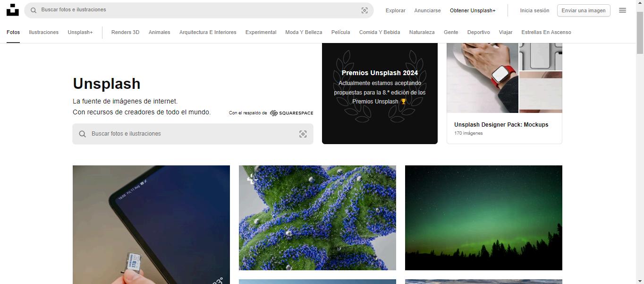Click smartwatch mockup thumbnail
The image size is (644, 284).
483,78
